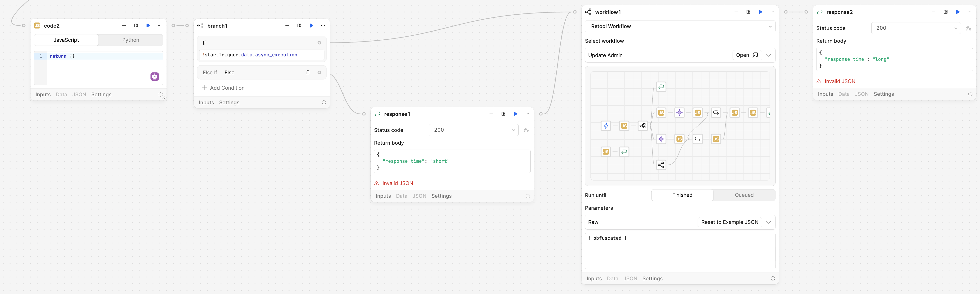Run the workflow1 block
980x294 pixels.
tap(760, 12)
